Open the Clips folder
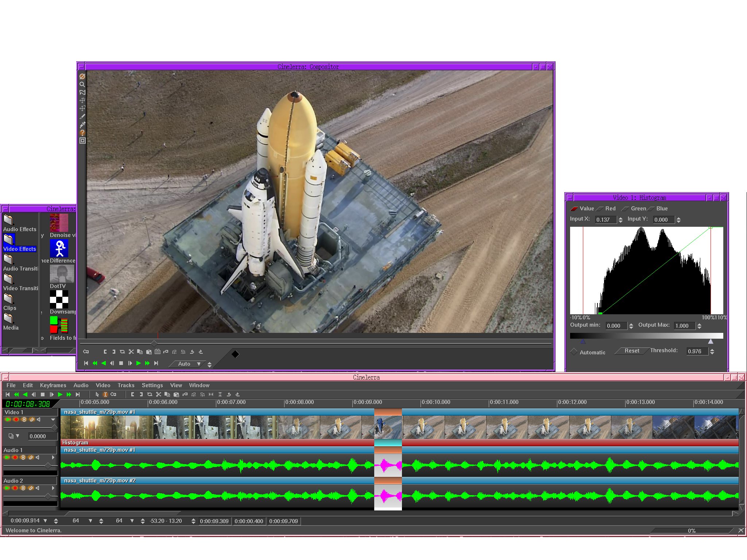747x560 pixels. coord(10,302)
